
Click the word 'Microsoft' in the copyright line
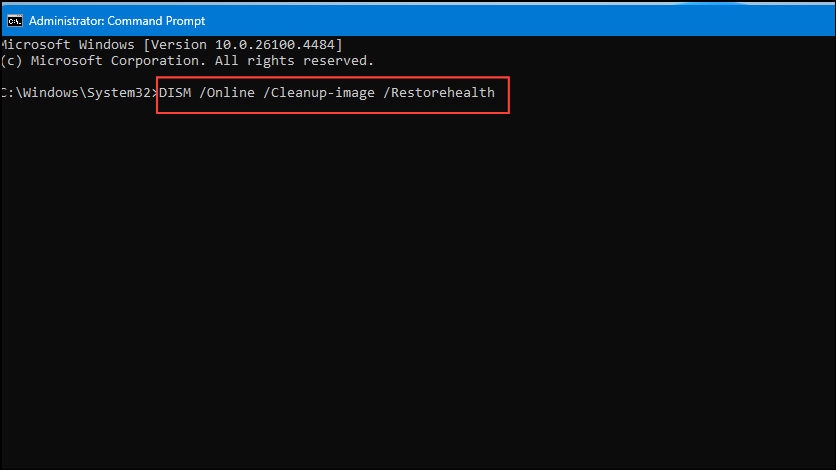pos(67,61)
